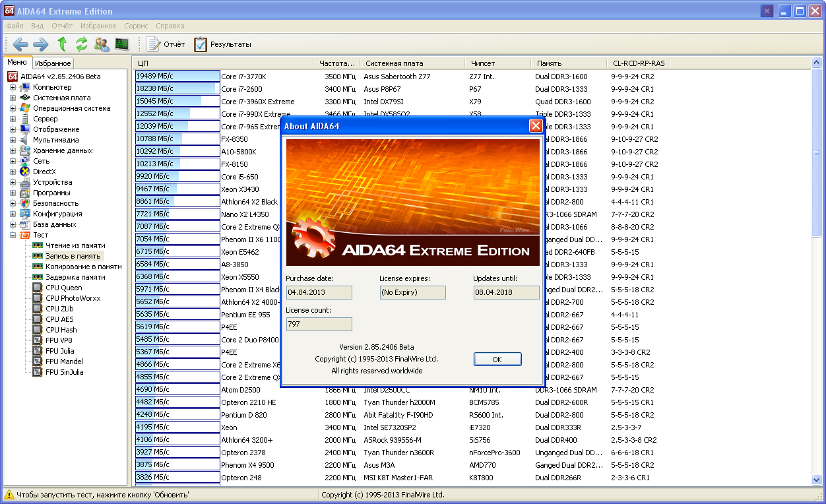Expand the Системная плата tree node
The width and height of the screenshot is (826, 504).
[13, 98]
